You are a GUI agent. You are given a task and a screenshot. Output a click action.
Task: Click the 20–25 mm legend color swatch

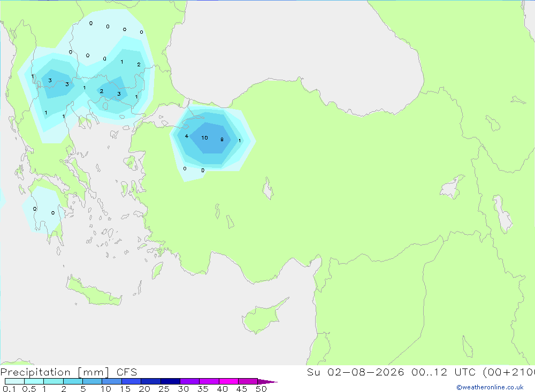(x=151, y=381)
